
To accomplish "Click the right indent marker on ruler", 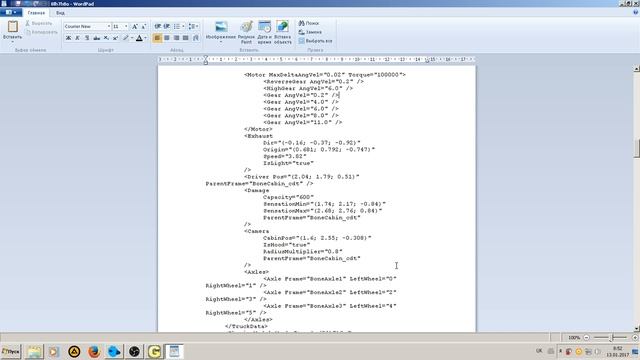I will pyautogui.click(x=427, y=61).
